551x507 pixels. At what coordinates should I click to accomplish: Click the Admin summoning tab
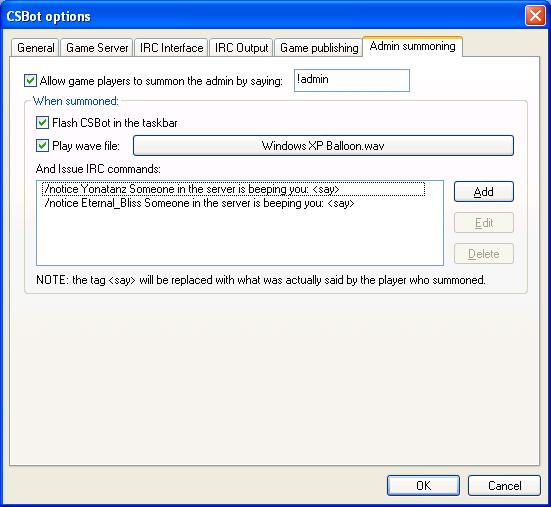pyautogui.click(x=413, y=46)
